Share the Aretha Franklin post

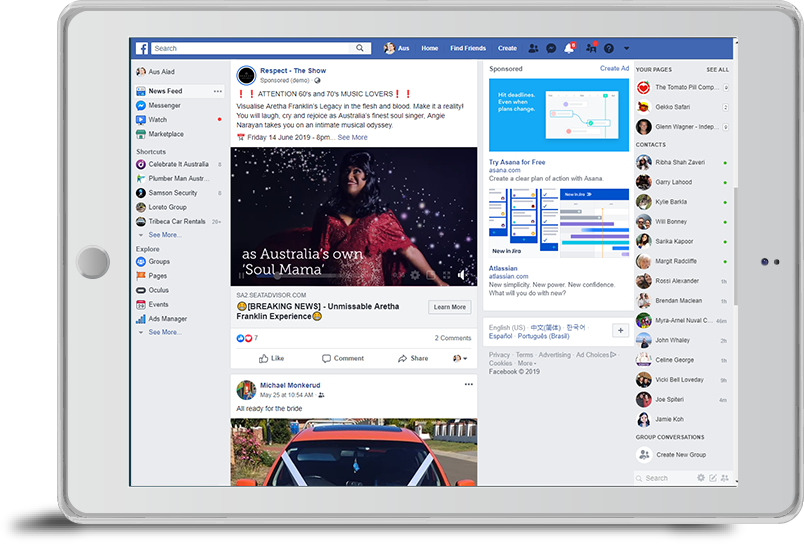413,358
